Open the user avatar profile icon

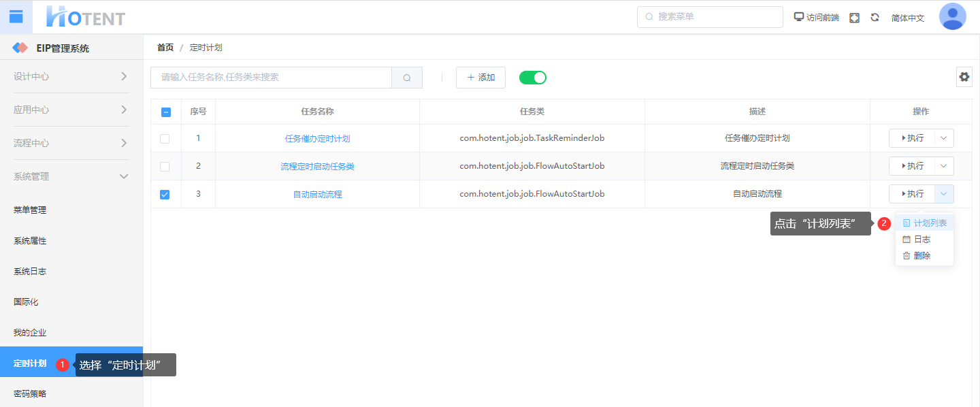click(952, 17)
